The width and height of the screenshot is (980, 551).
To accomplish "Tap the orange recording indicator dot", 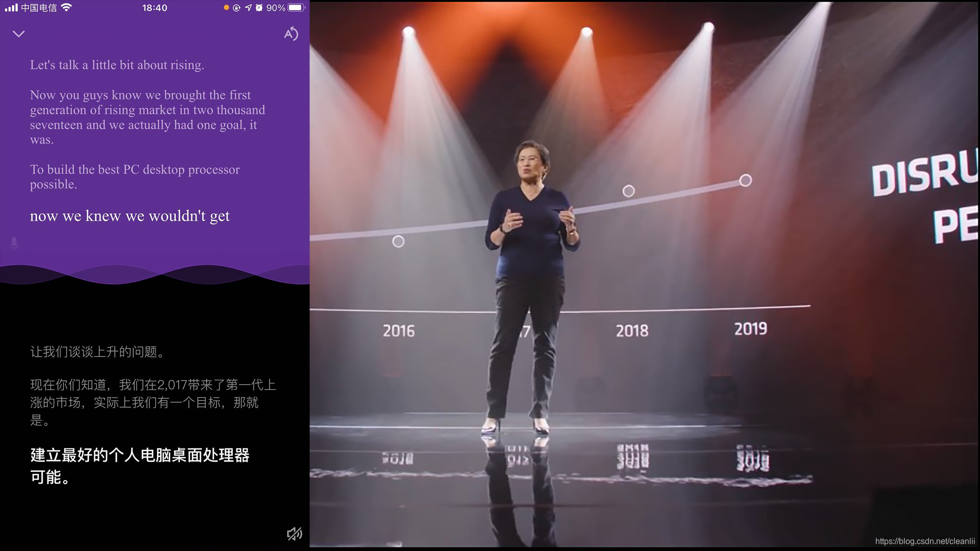I will click(x=226, y=8).
